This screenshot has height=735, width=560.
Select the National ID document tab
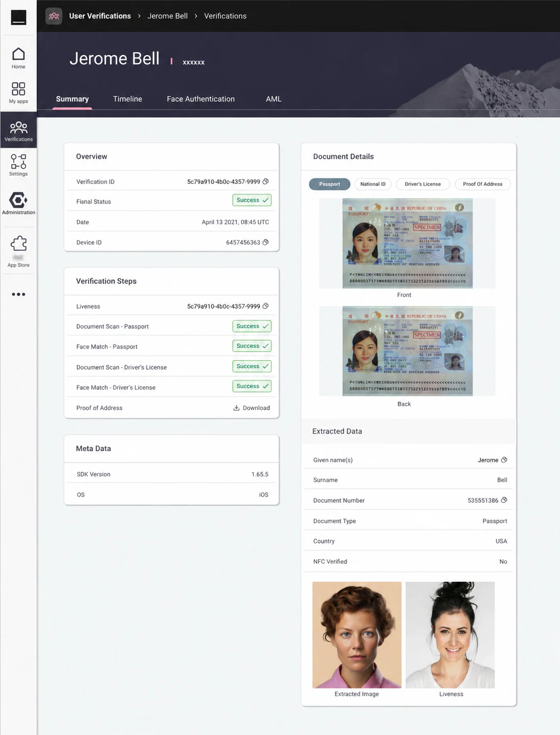[x=373, y=184]
